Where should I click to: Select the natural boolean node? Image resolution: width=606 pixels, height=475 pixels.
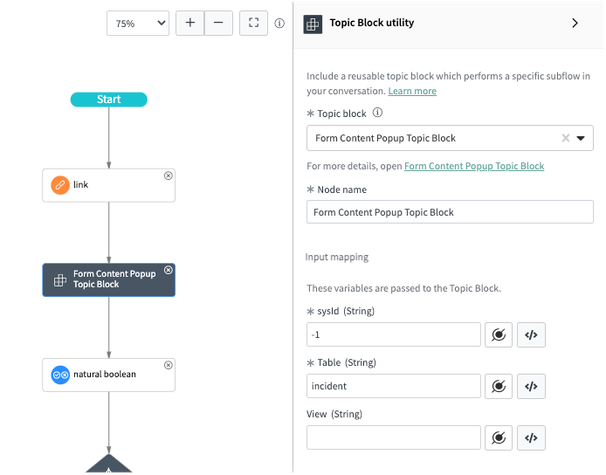coord(109,375)
